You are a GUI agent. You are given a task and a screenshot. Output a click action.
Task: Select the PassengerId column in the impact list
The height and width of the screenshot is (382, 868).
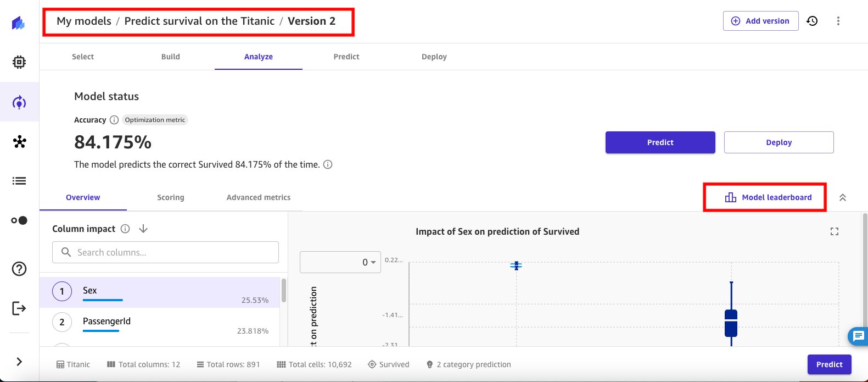(x=160, y=323)
